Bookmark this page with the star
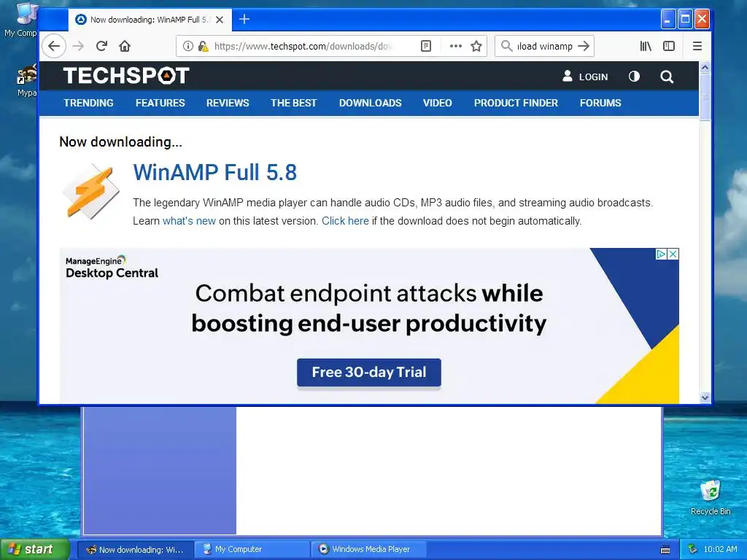Screen dimensions: 747x560 (x=476, y=46)
